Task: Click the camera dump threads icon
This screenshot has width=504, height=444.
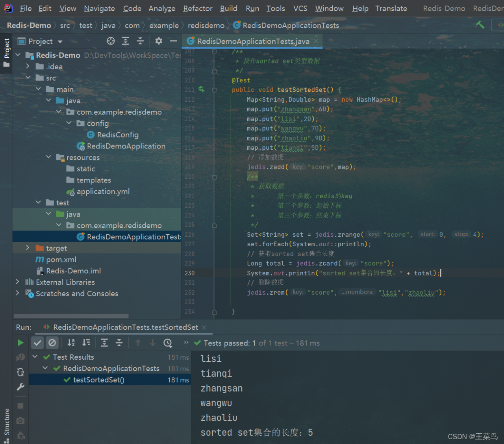Action: click(20, 421)
